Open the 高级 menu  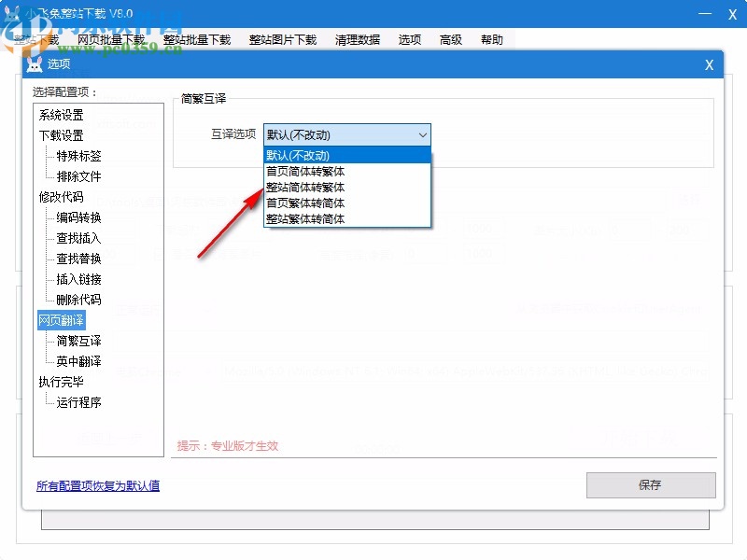[450, 39]
